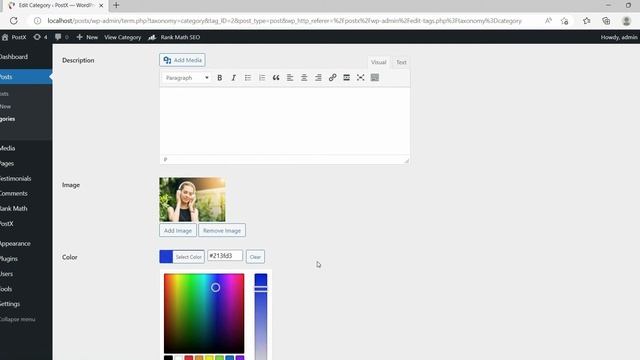Image resolution: width=640 pixels, height=360 pixels.
Task: Insert or edit link
Action: tap(332, 78)
